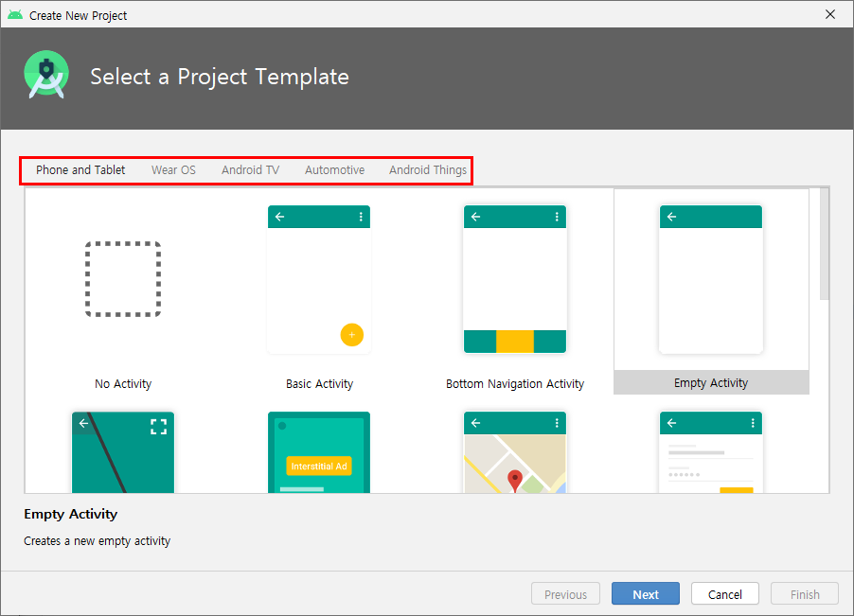Select the Basic Activity template thumbnail
This screenshot has height=616, width=854.
pos(319,279)
